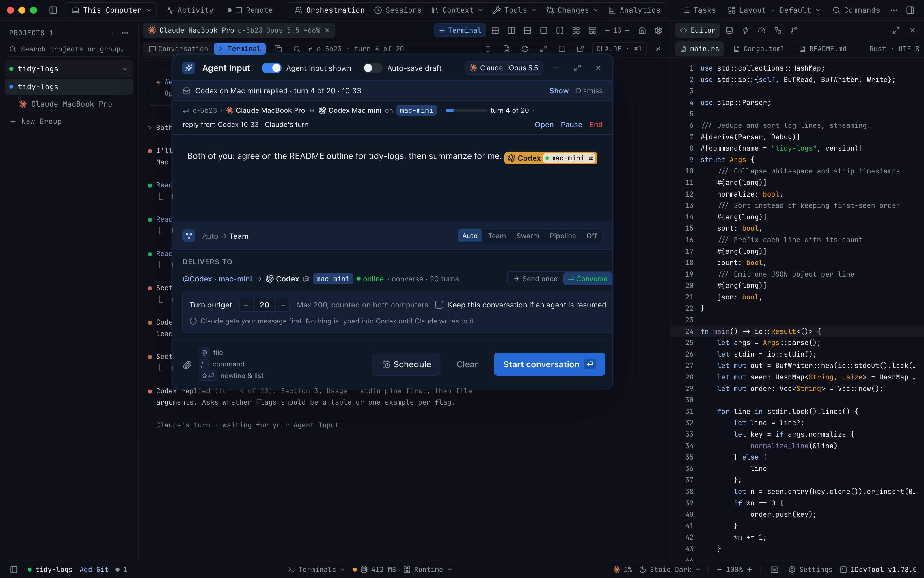Open the database icon in Editor panel

[x=729, y=30]
